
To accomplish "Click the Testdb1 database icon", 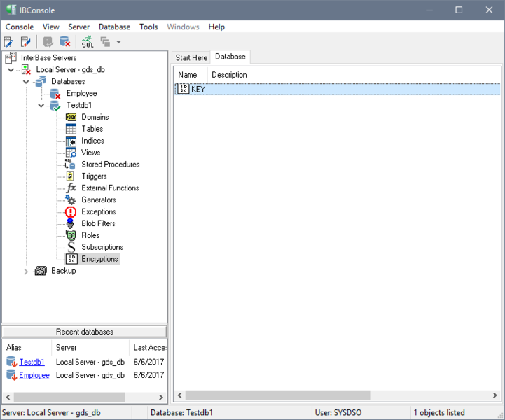I will pyautogui.click(x=55, y=105).
